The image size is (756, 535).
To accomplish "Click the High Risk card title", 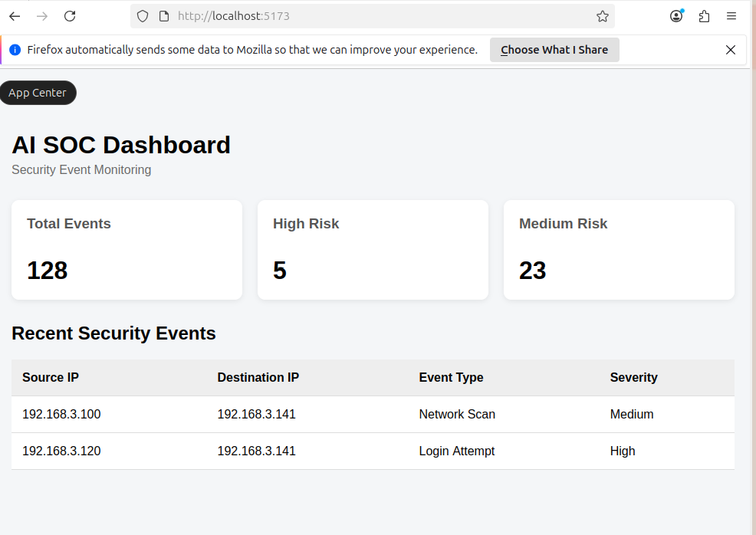I will pyautogui.click(x=306, y=224).
